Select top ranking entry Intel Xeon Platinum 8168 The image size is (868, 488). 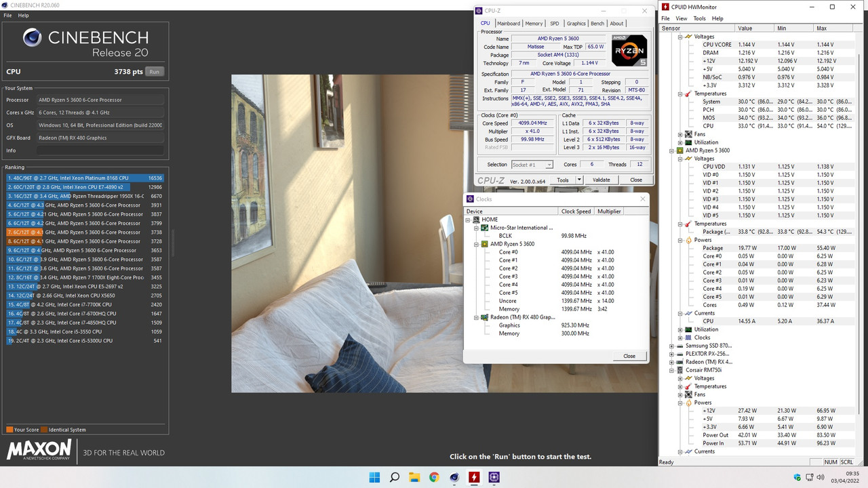[85, 178]
